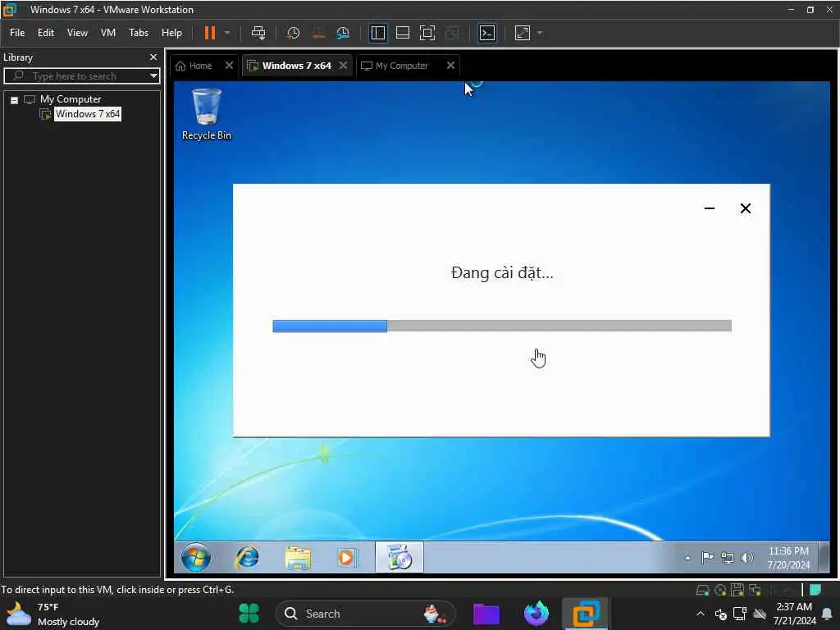Open the Edit menu
This screenshot has height=630, width=840.
tap(46, 33)
